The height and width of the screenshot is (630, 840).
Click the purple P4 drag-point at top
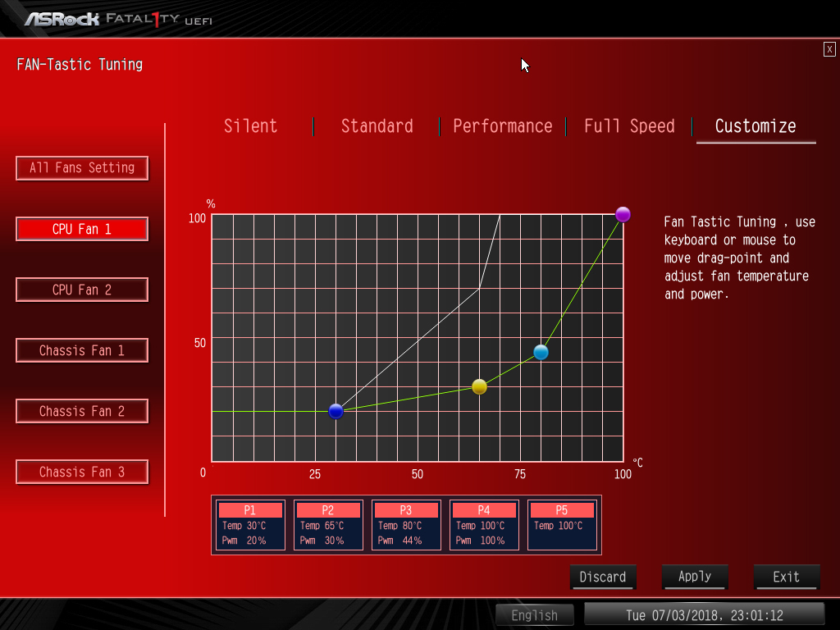(x=623, y=214)
